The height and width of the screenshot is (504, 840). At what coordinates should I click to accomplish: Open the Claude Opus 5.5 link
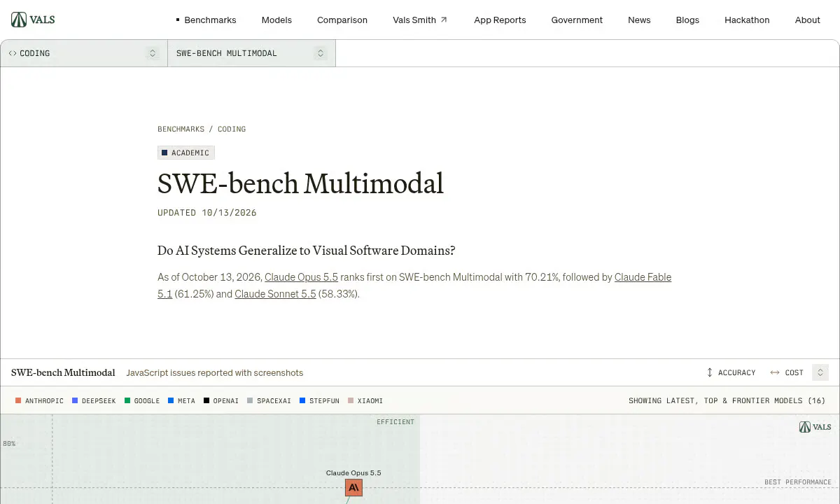[x=301, y=277]
